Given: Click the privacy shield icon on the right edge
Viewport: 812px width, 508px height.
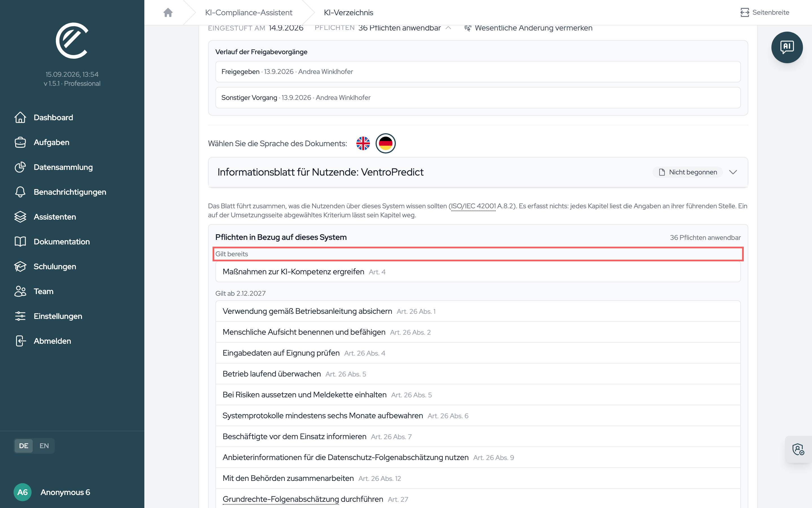Looking at the screenshot, I should [x=798, y=449].
